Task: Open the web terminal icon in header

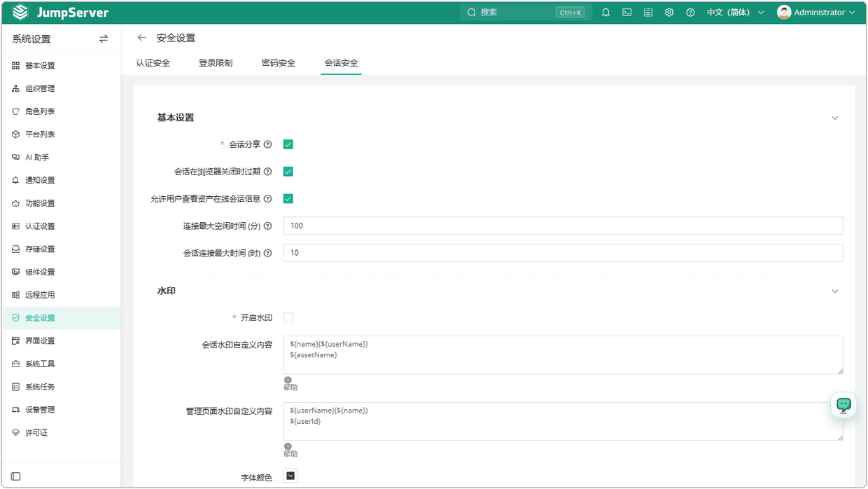Action: tap(627, 13)
